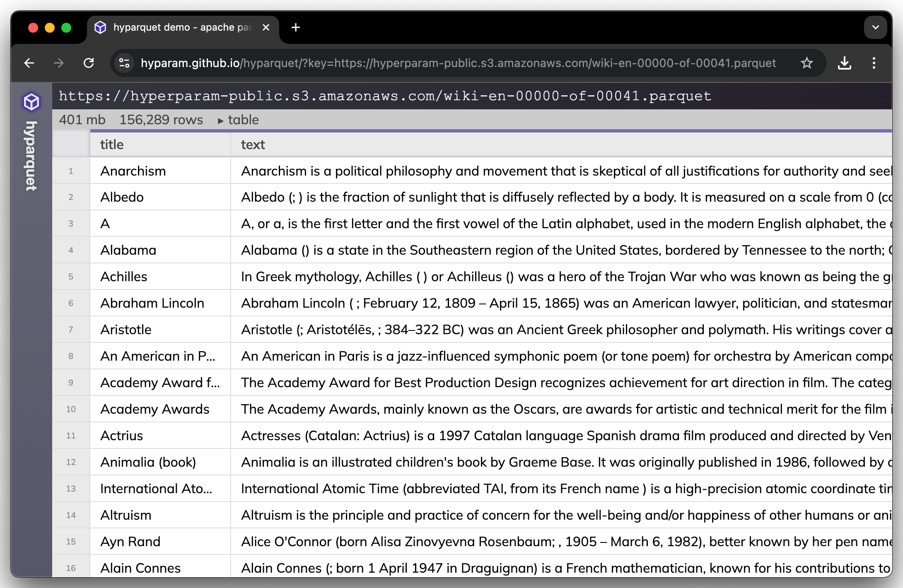Click the forward navigation arrow

coord(59,63)
